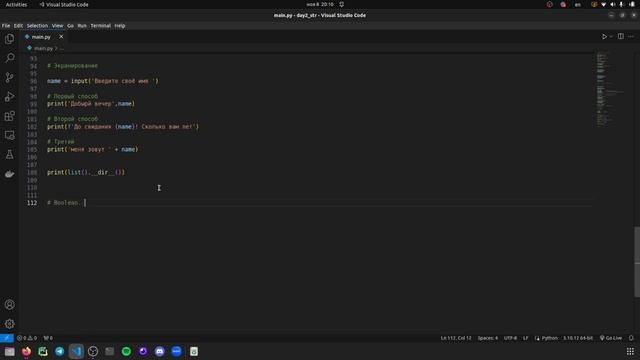Click the name = input line 96
The height and width of the screenshot is (360, 640).
tap(102, 81)
